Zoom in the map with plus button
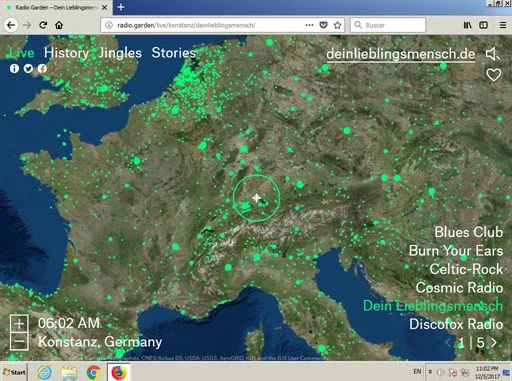The height and width of the screenshot is (381, 512). [x=19, y=323]
